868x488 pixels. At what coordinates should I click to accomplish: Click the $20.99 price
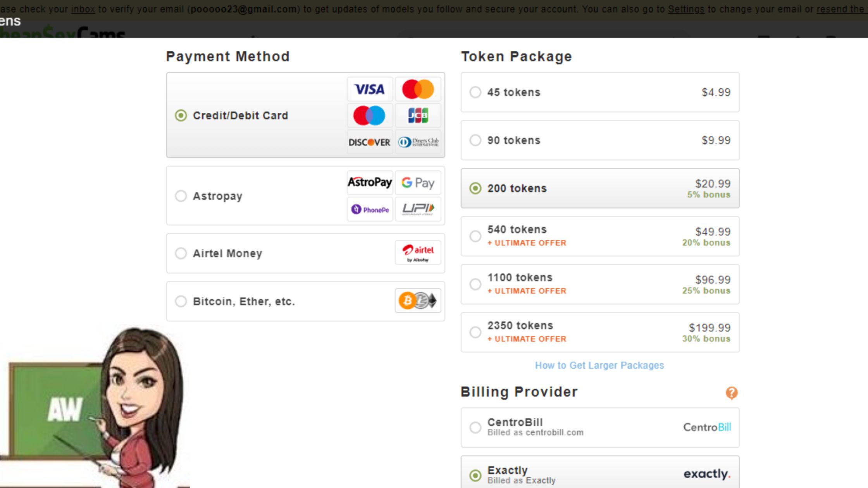point(713,183)
